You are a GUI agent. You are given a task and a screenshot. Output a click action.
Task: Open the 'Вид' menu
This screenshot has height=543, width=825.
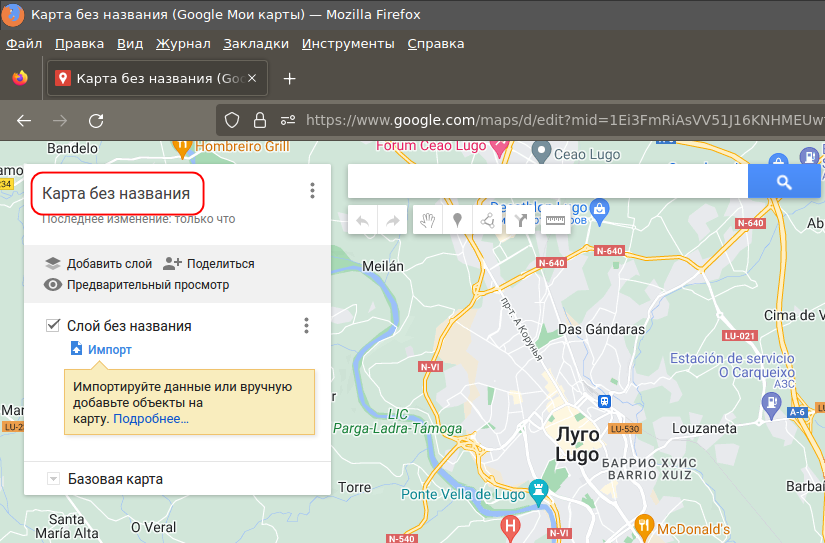pyautogui.click(x=130, y=44)
